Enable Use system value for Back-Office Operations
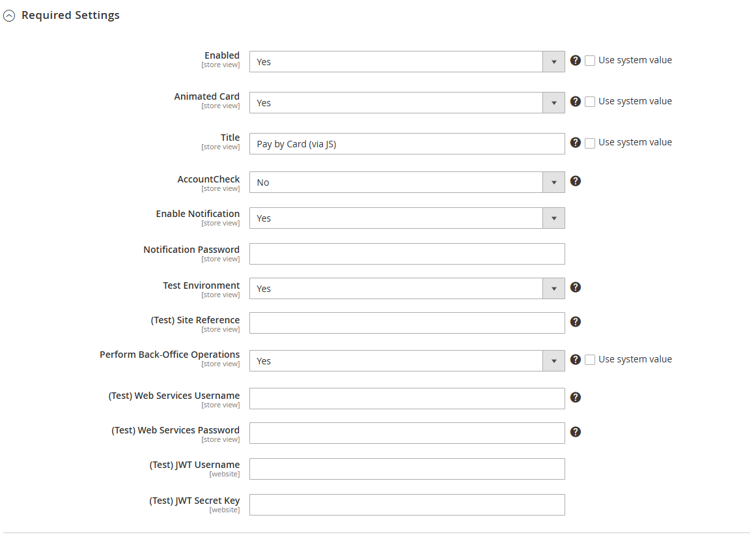The width and height of the screenshot is (756, 539). click(x=590, y=360)
